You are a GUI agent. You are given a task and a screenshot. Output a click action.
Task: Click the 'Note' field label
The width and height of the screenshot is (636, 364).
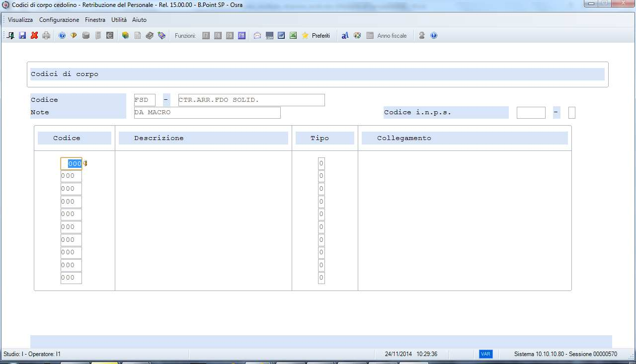(40, 112)
